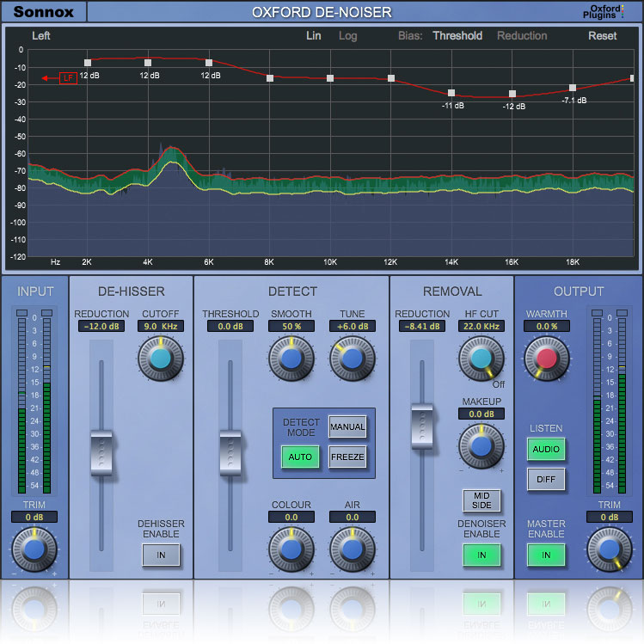Toggle the MASTER ENABLE IN button
Viewport: 644px width, 644px height.
click(546, 555)
